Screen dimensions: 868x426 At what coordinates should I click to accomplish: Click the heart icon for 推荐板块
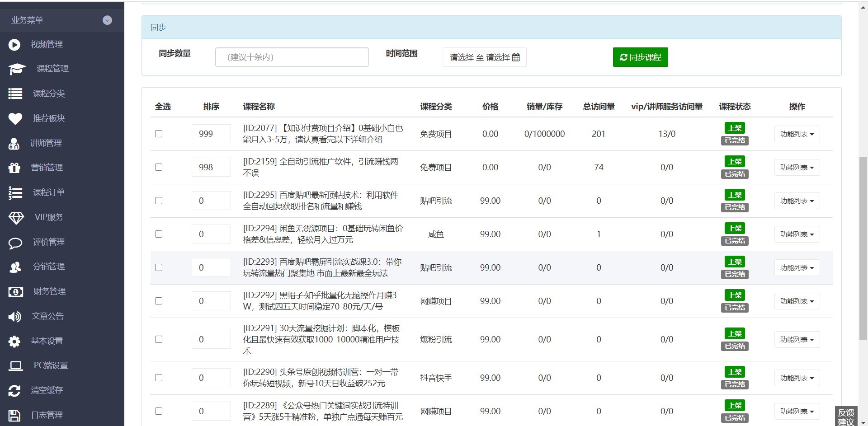pos(15,118)
